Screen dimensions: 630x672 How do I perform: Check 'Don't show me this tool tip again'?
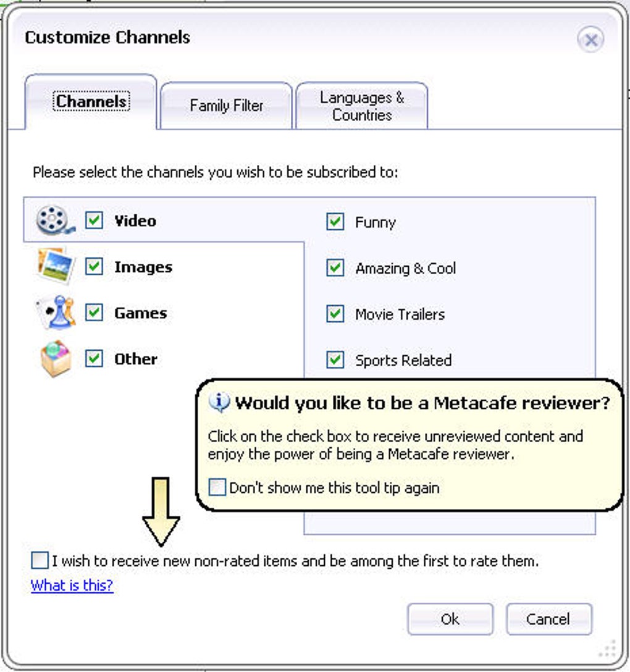pyautogui.click(x=217, y=488)
